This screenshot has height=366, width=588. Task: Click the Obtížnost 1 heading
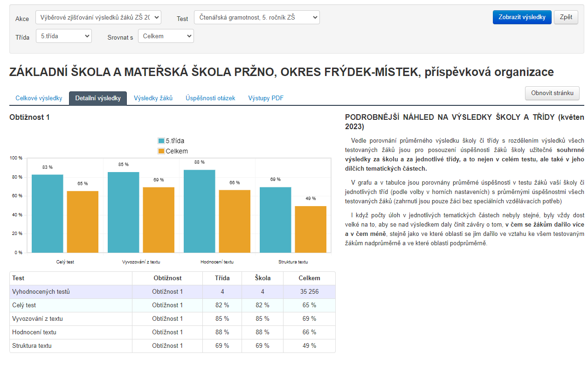pos(29,117)
